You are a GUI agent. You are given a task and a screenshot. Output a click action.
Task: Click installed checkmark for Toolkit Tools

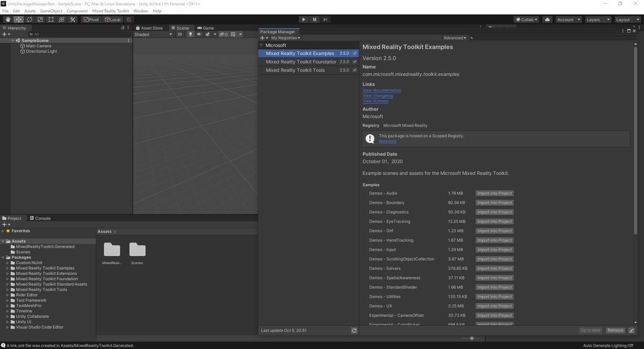pyautogui.click(x=355, y=70)
